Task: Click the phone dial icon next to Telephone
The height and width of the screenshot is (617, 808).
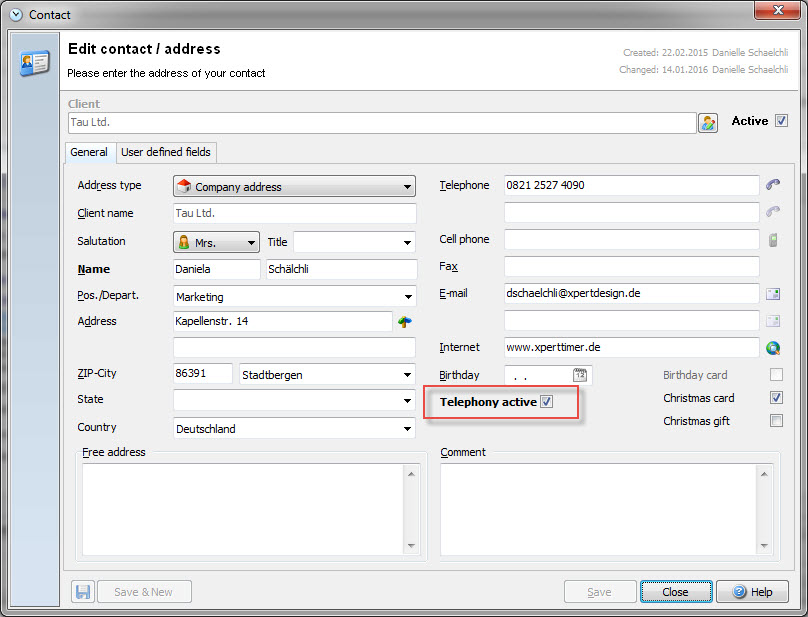Action: tap(773, 185)
